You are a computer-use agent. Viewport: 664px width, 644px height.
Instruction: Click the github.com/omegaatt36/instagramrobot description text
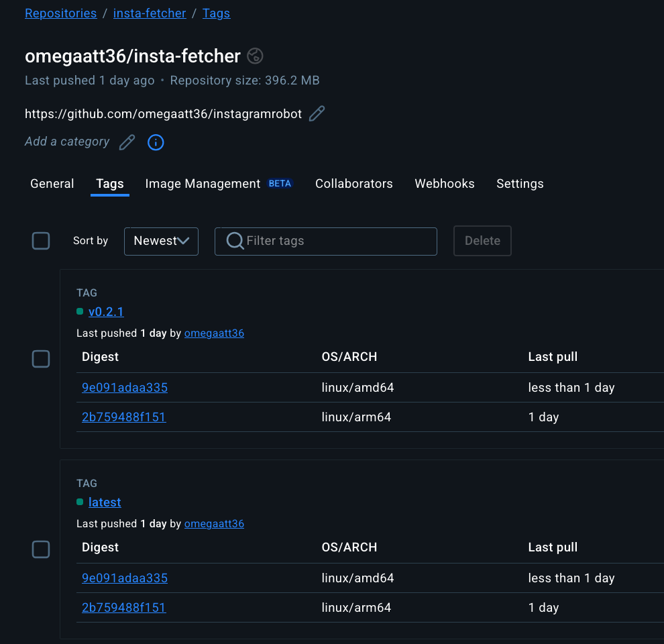click(164, 114)
